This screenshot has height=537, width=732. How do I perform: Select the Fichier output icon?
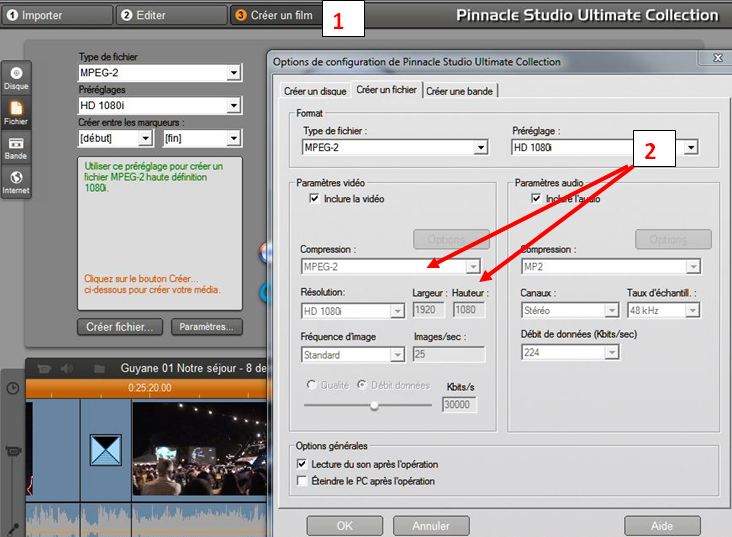[x=16, y=113]
